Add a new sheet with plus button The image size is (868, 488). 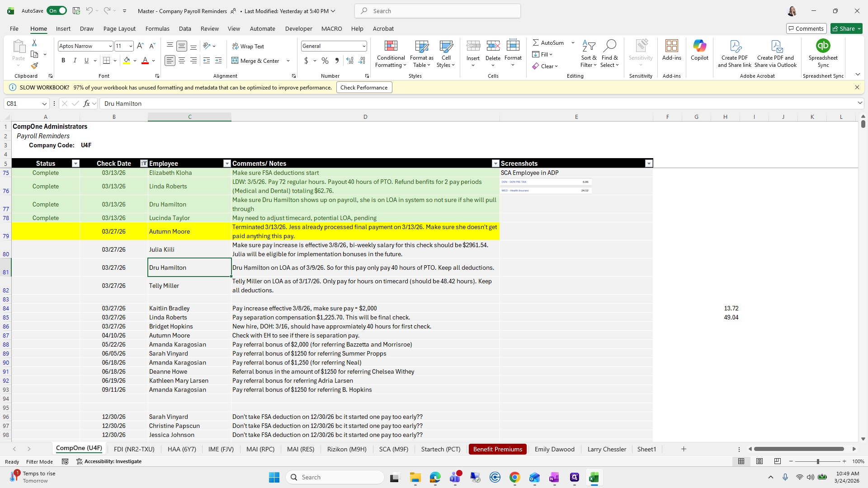684,449
